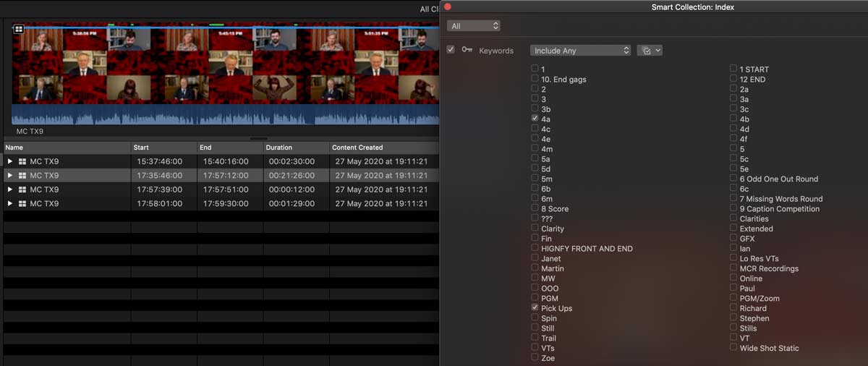Enable the Stills keyword checkbox

pos(733,328)
